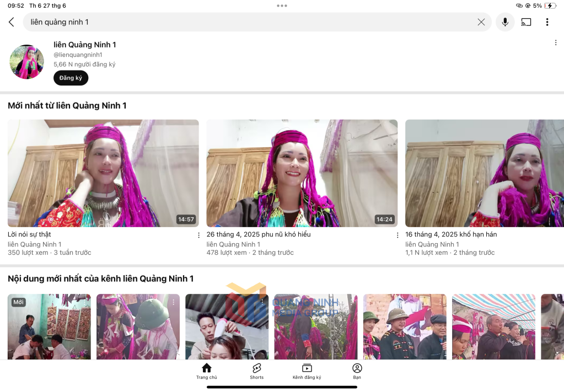Open the liên Quảng Ninh 1 channel avatar

(x=26, y=62)
